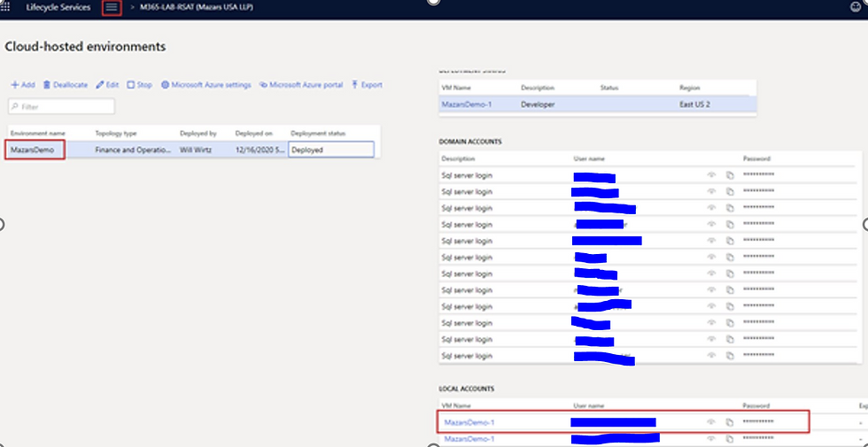
Task: Click the East US 2 region cell
Action: (694, 104)
